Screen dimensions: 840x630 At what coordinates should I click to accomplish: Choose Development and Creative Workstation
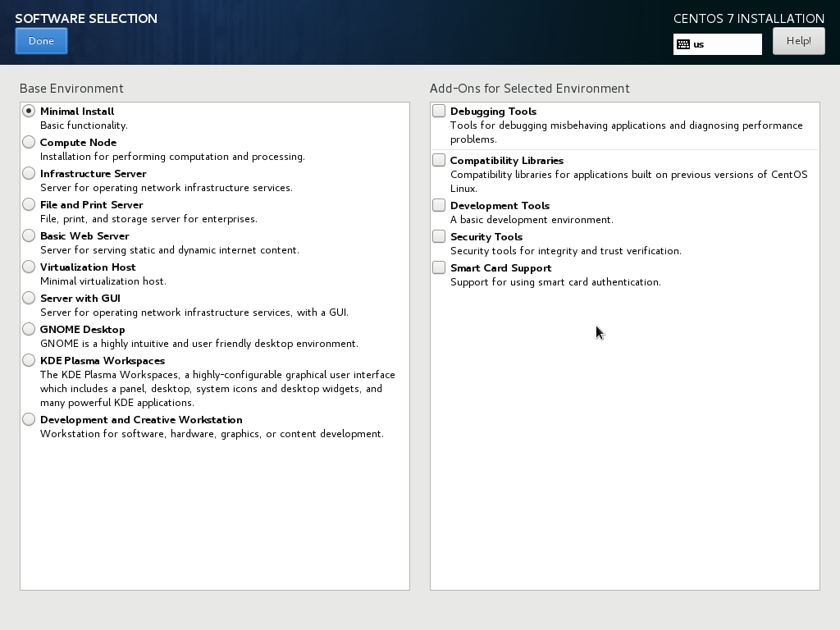29,419
